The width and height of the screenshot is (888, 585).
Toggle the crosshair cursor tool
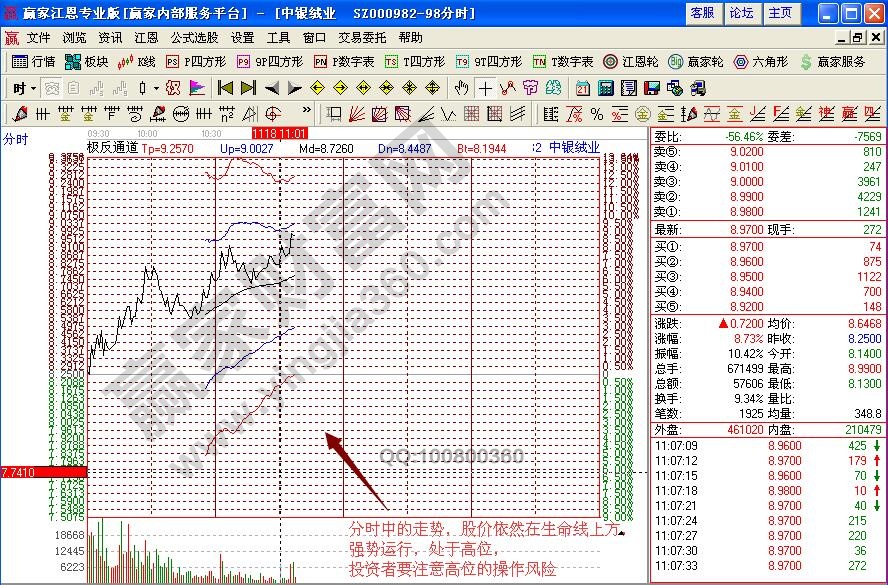pos(484,88)
